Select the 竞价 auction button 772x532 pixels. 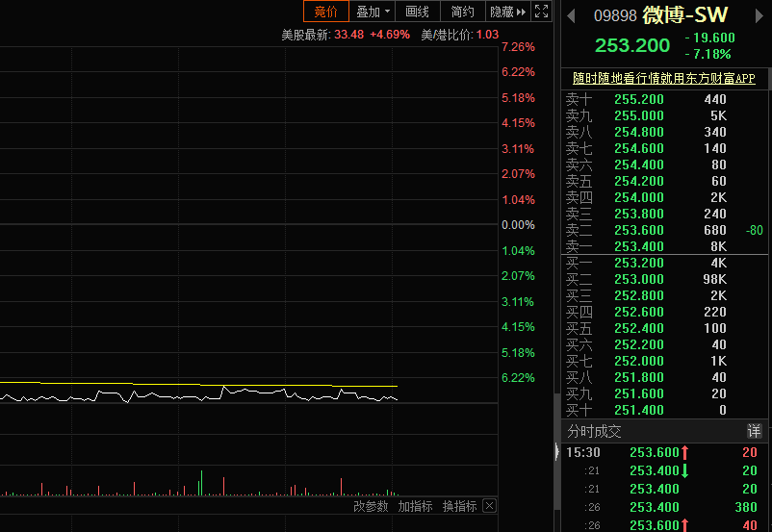[x=326, y=12]
